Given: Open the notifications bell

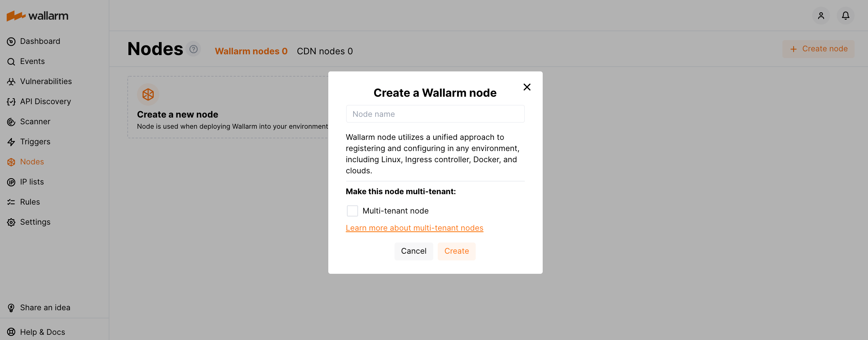Looking at the screenshot, I should coord(845,16).
